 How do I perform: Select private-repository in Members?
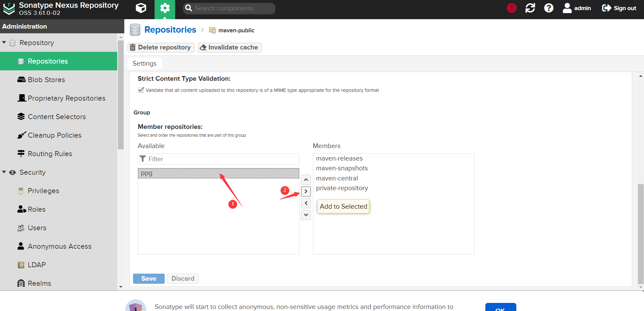[x=393, y=188]
